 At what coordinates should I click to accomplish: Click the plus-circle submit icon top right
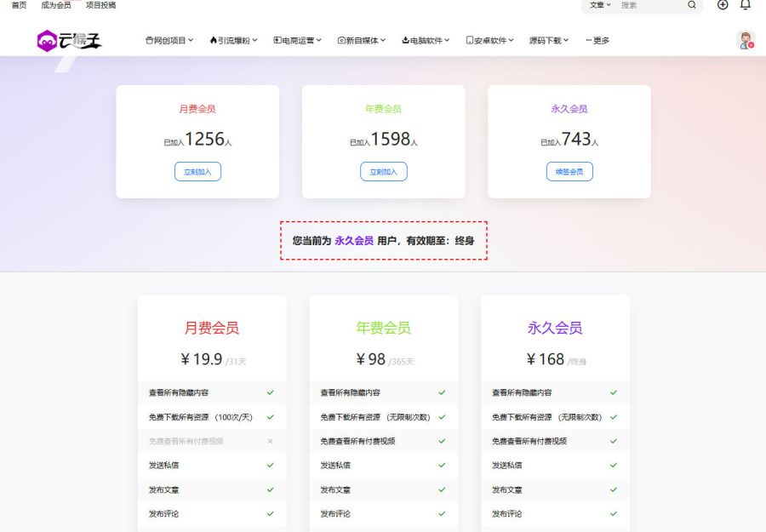[x=723, y=6]
